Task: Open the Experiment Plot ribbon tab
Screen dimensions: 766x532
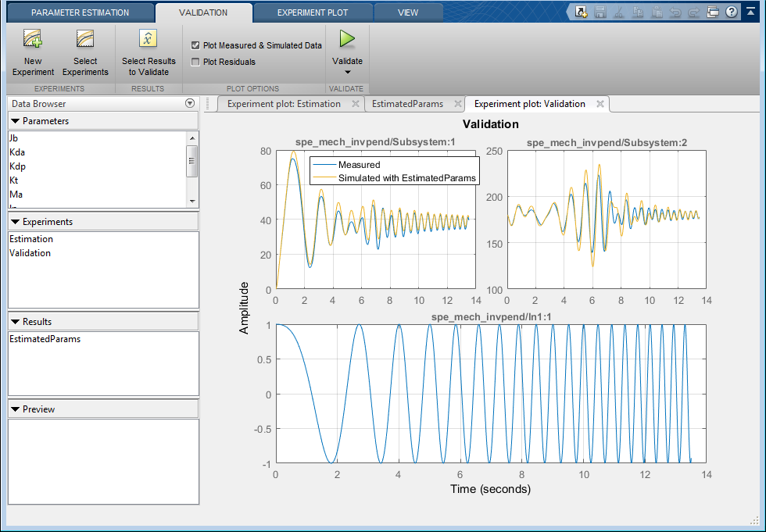Action: coord(313,12)
